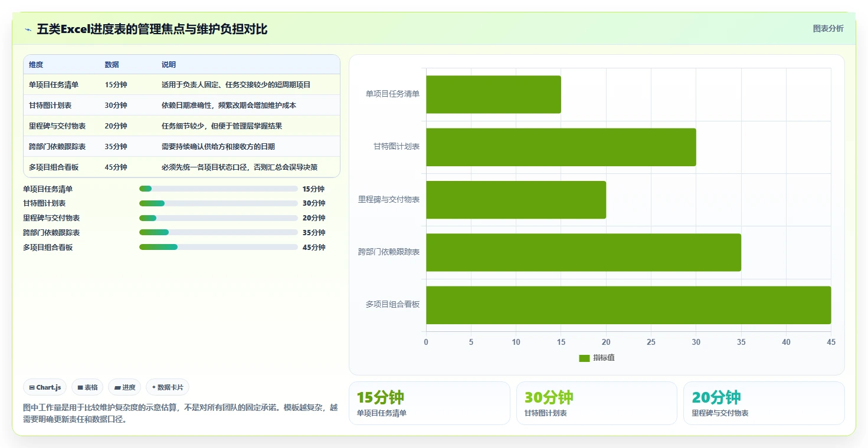Click the 20分钟 cell in the table

[x=116, y=126]
